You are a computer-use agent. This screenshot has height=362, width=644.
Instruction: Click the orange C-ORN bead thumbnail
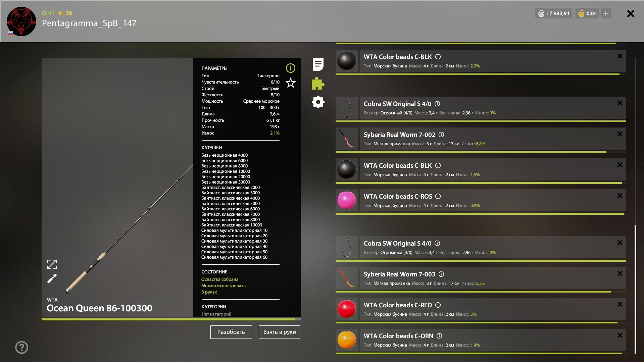pyautogui.click(x=346, y=340)
